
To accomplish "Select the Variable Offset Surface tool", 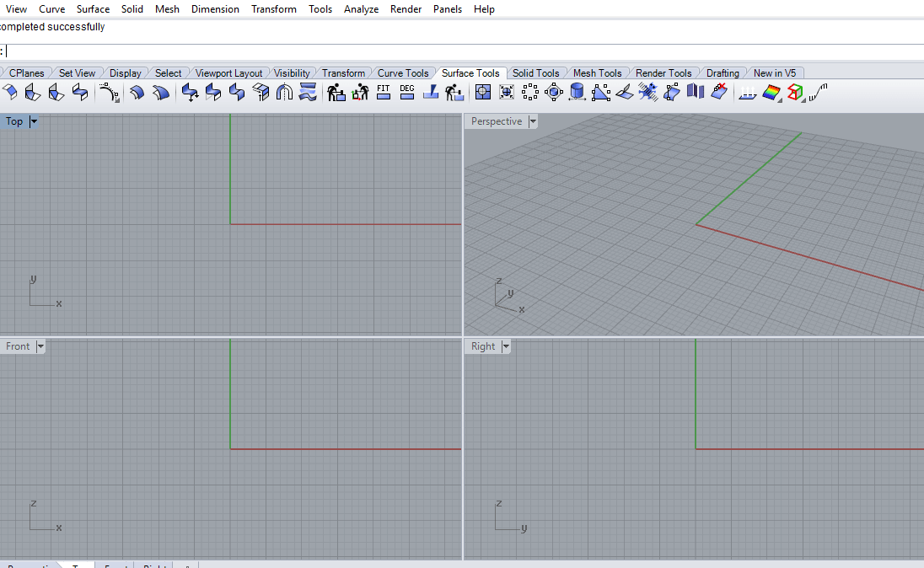I will click(x=160, y=92).
